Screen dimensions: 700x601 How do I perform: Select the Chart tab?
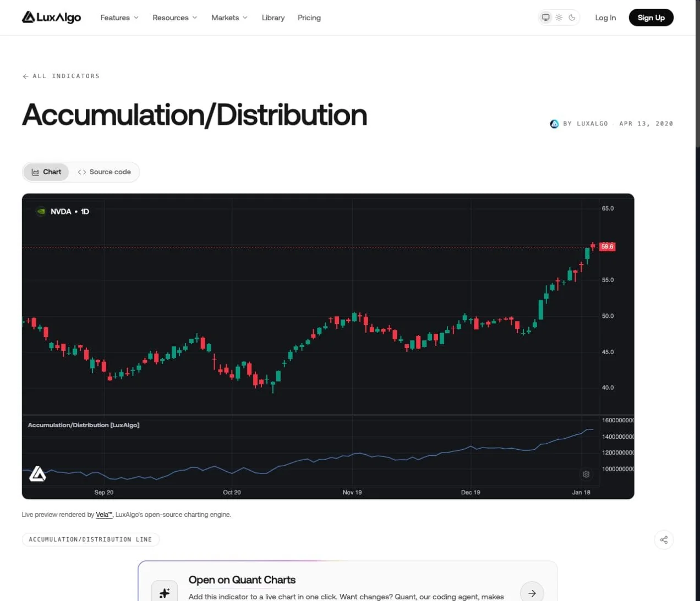(x=46, y=172)
